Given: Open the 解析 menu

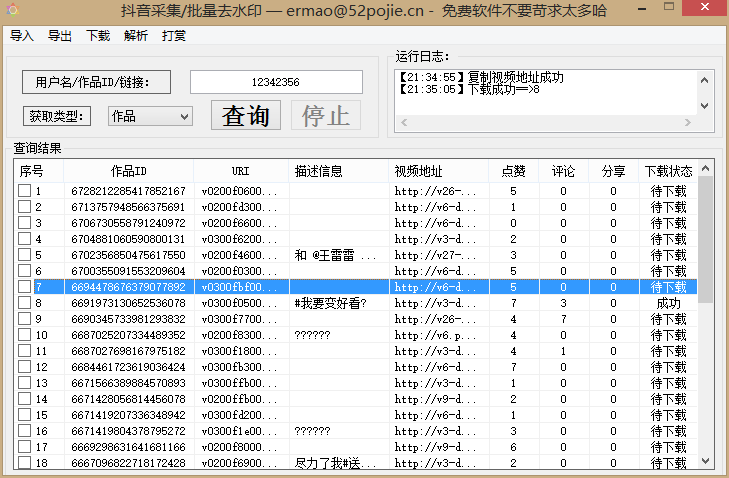Looking at the screenshot, I should pos(136,36).
